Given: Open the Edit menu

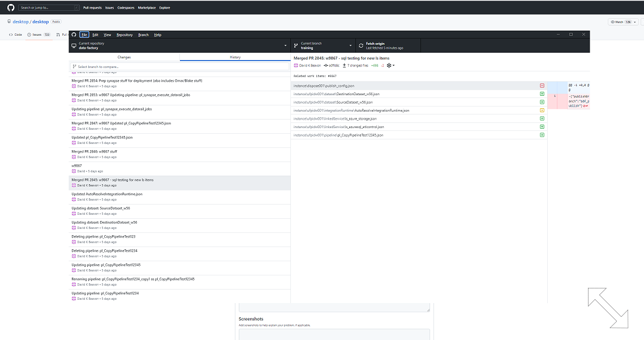Looking at the screenshot, I should [95, 35].
